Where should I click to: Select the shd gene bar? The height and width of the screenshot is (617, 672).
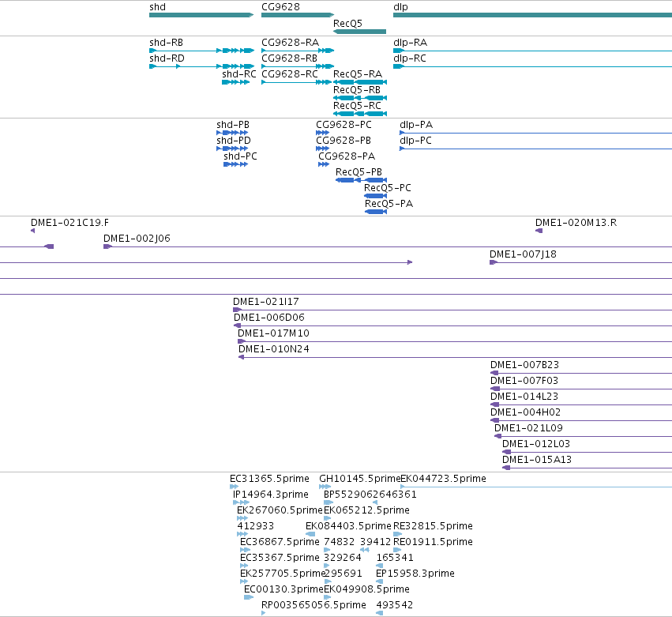[201, 15]
